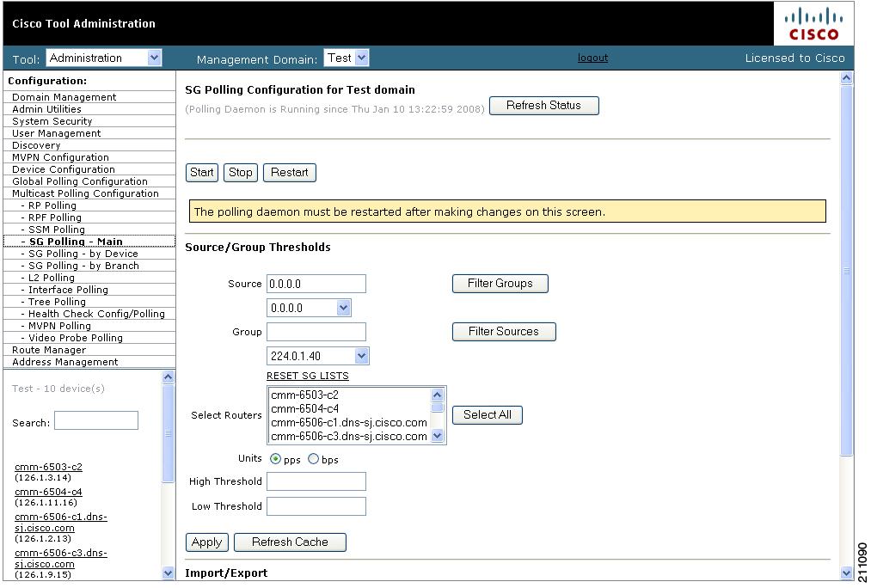871x588 pixels.
Task: Click the Cisco logo
Action: tap(813, 24)
